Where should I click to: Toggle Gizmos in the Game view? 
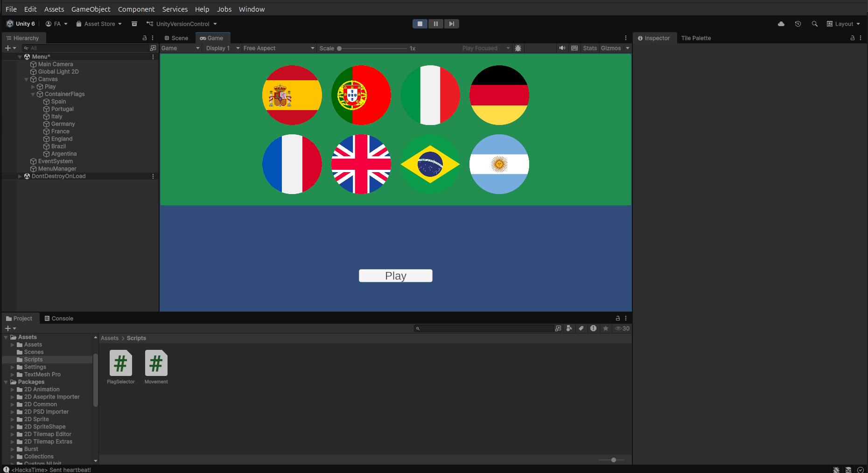click(x=610, y=48)
